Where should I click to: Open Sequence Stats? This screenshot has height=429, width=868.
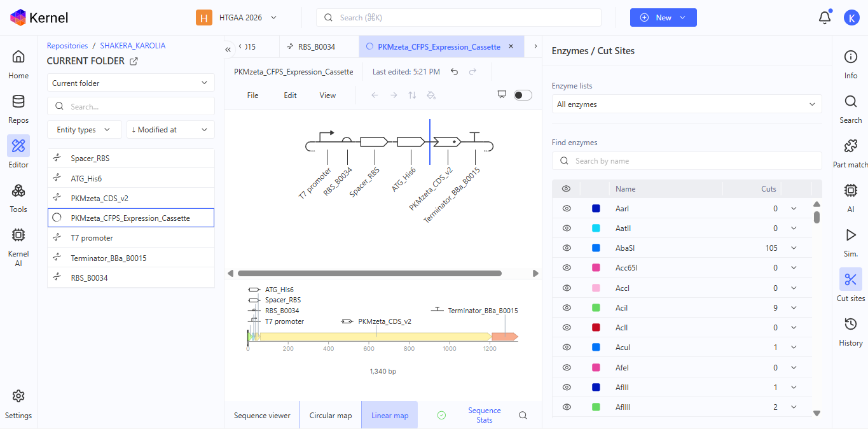pos(485,415)
